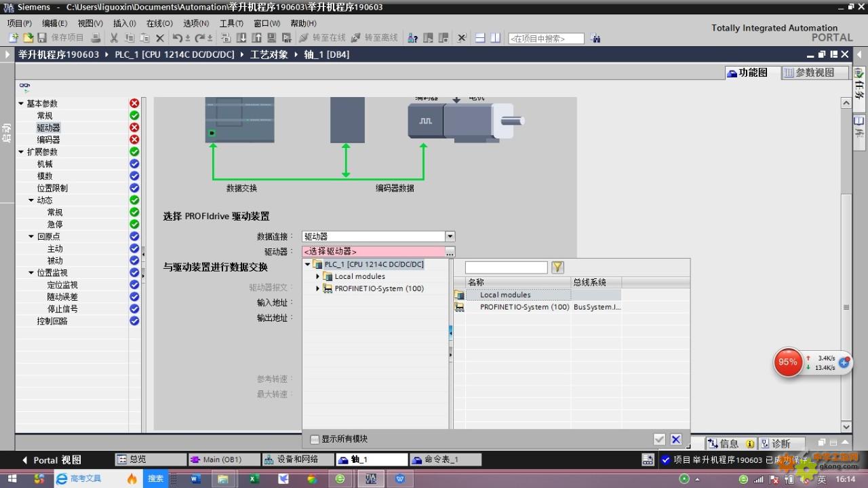This screenshot has height=488, width=868.
Task: Select PROFINET IO-System (100) row in table
Action: pos(538,307)
